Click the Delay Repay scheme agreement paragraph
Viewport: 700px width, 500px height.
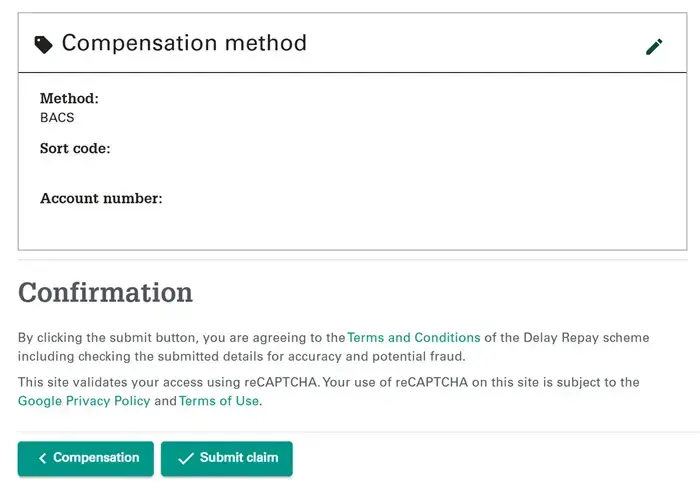(x=333, y=347)
